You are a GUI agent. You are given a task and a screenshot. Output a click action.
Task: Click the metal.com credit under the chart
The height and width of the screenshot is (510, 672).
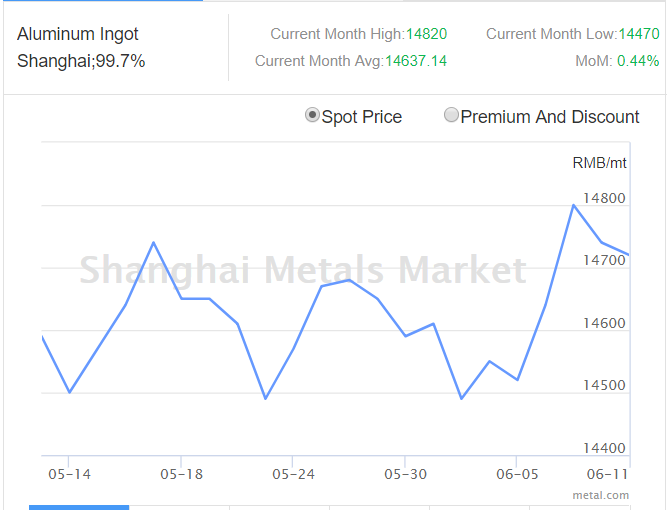(x=600, y=495)
